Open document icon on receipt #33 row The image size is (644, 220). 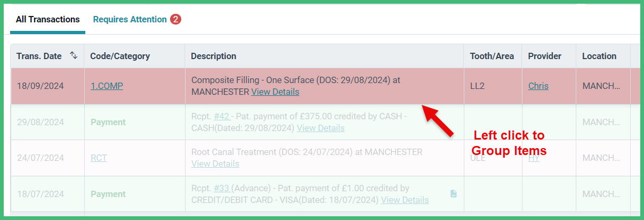coord(453,194)
